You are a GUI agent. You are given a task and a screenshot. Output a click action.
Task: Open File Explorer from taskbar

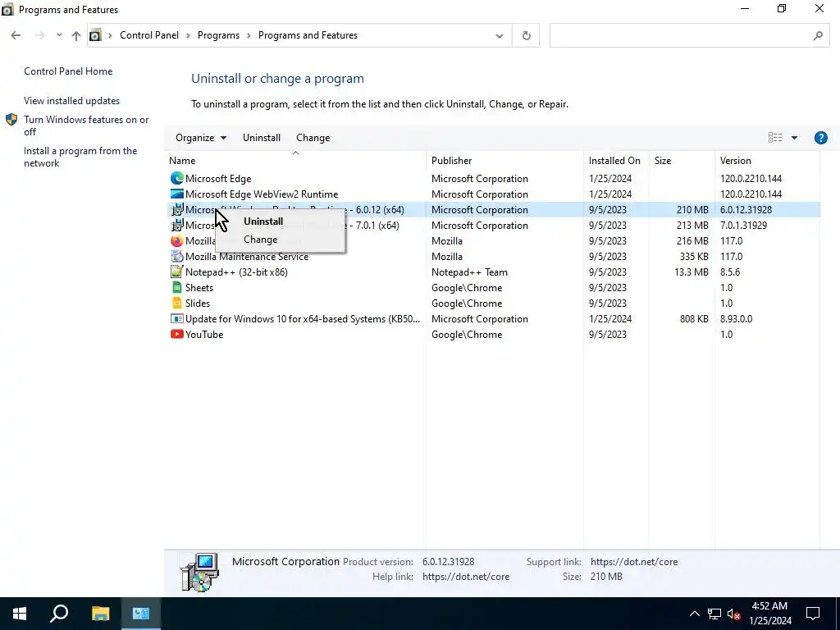(x=100, y=614)
